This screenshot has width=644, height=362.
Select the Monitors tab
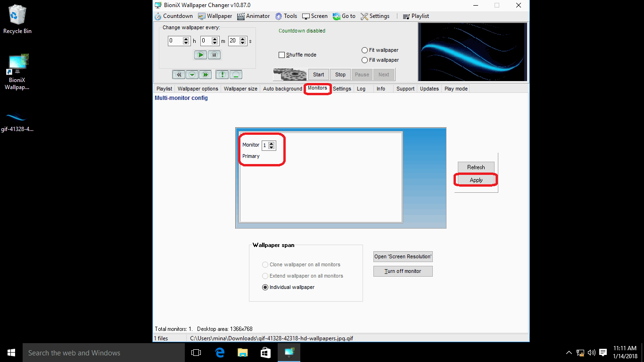[317, 88]
